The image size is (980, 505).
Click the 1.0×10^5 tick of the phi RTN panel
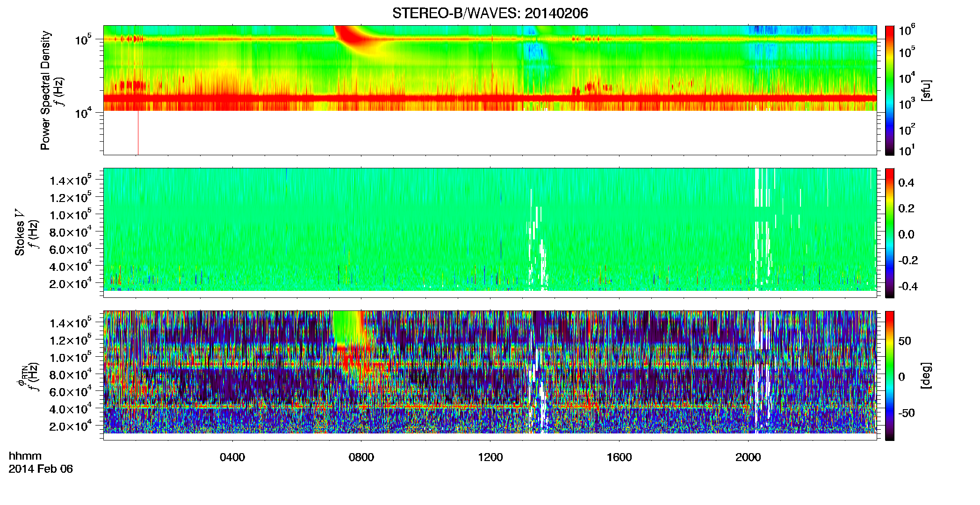click(x=71, y=357)
